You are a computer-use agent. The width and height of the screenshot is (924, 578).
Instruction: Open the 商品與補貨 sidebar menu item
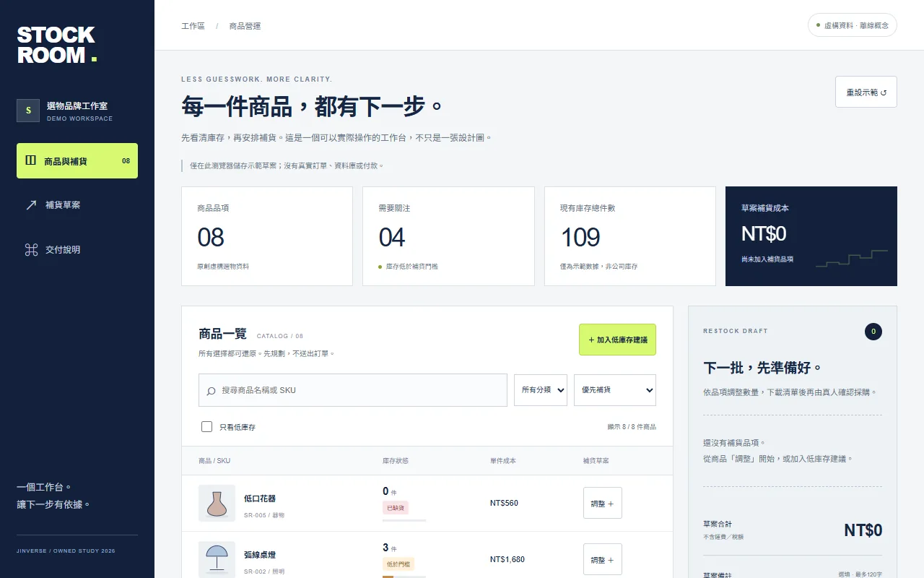click(x=77, y=160)
